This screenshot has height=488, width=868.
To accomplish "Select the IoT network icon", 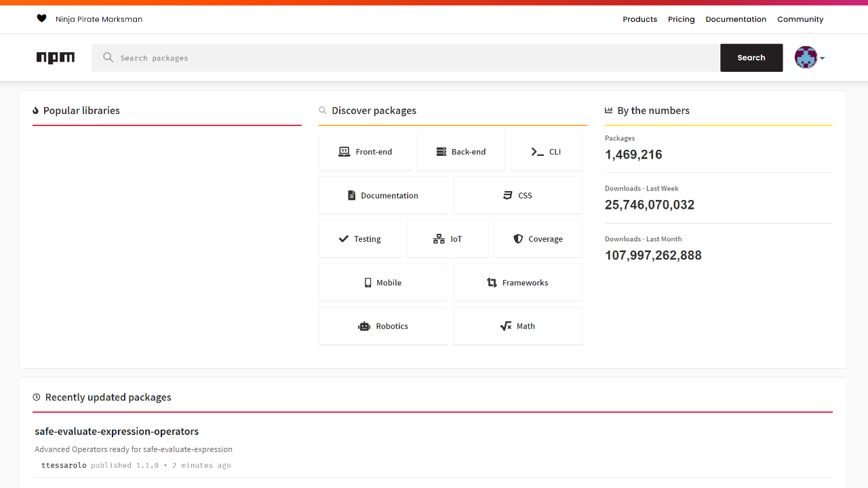I will click(439, 239).
